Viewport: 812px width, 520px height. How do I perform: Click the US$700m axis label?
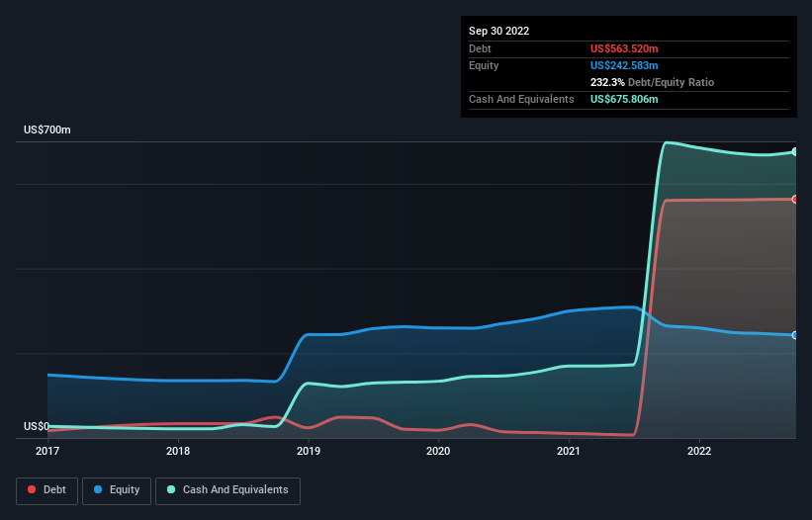tap(47, 130)
